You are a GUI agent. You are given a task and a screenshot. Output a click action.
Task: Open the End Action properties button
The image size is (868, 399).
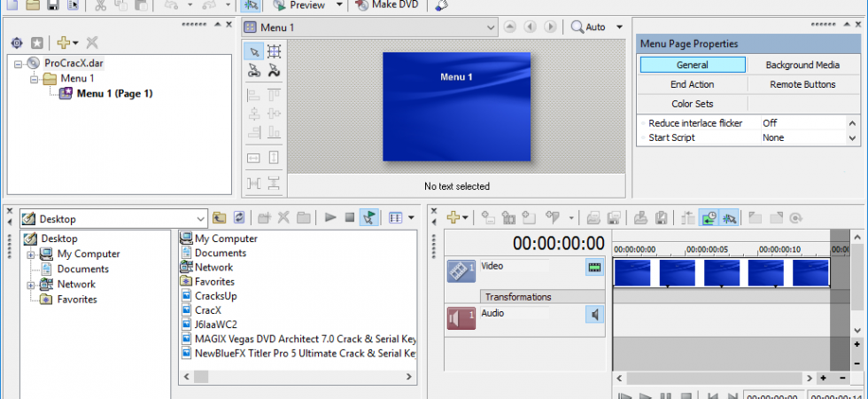pyautogui.click(x=692, y=84)
